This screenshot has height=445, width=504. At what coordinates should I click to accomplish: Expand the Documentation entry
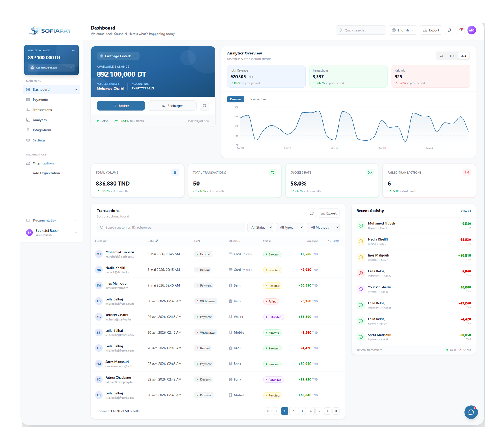51,221
